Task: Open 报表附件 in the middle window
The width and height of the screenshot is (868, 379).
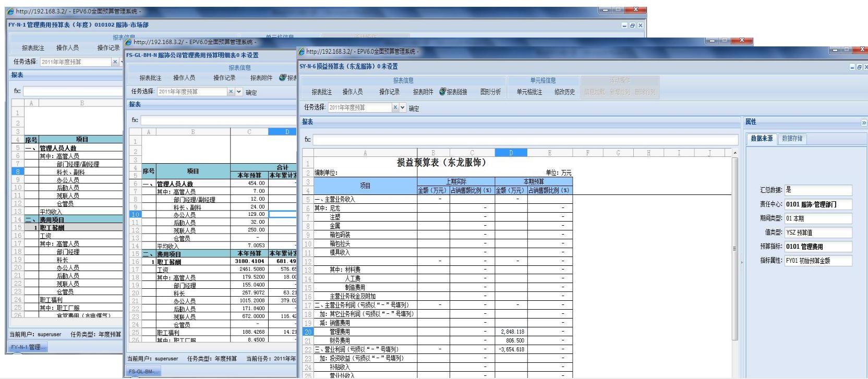Action: click(261, 78)
